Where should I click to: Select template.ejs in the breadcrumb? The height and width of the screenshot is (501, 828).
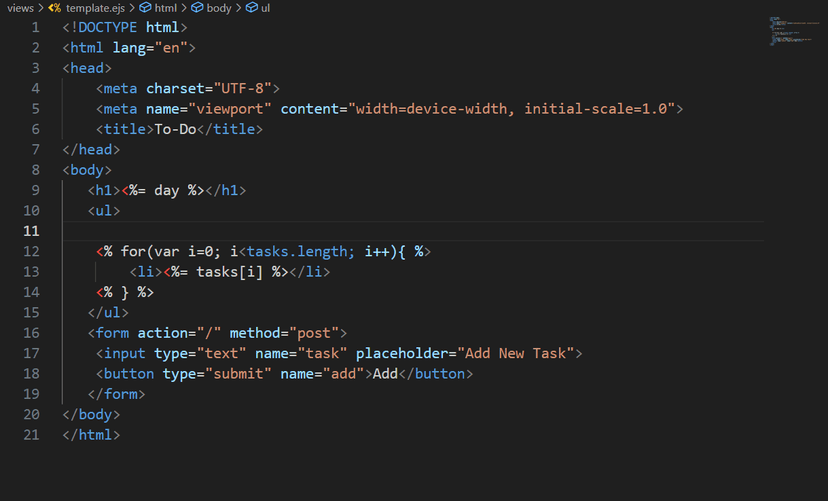(x=95, y=8)
